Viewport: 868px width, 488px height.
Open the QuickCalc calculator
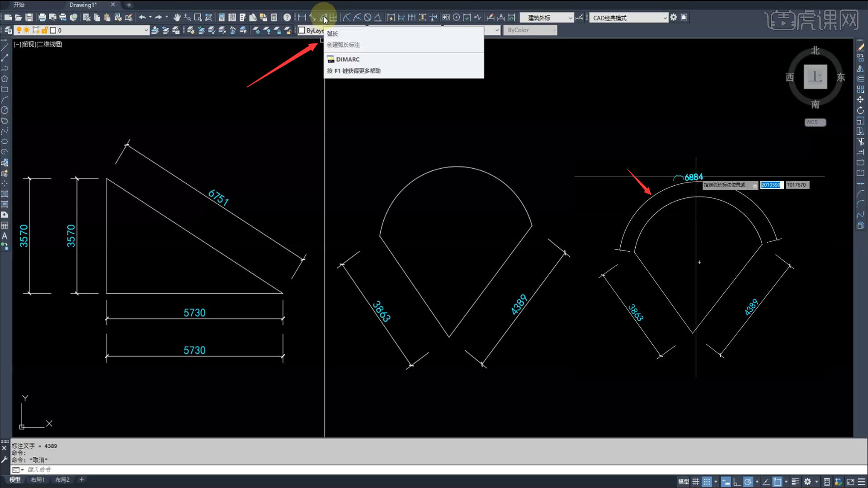point(274,18)
